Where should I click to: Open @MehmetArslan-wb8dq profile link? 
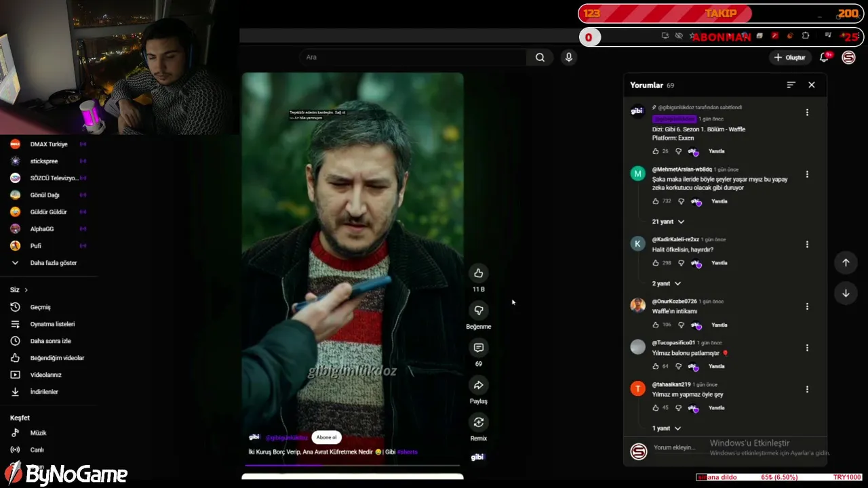(x=682, y=169)
